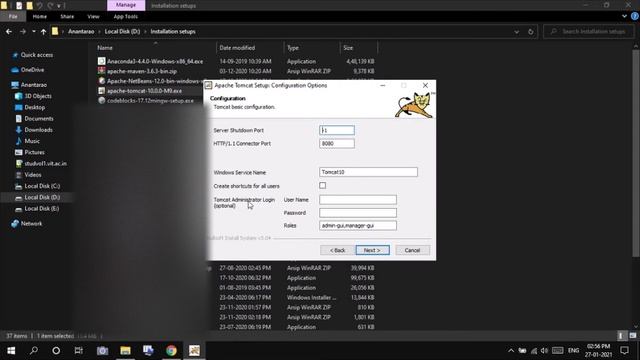Open Google Chrome on taskbar
The image size is (640, 360).
pos(171,351)
